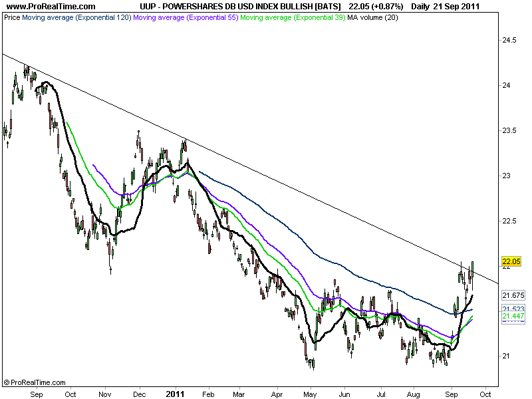This screenshot has height=399, width=532.
Task: Click the 21.675 price label box
Action: pos(513,295)
